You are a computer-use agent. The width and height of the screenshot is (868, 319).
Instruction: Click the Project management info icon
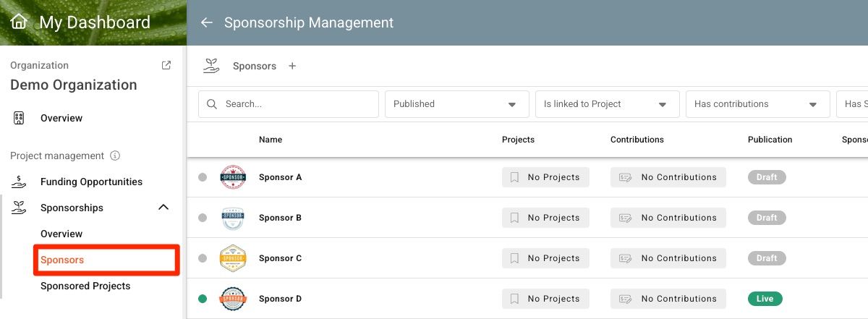(115, 156)
